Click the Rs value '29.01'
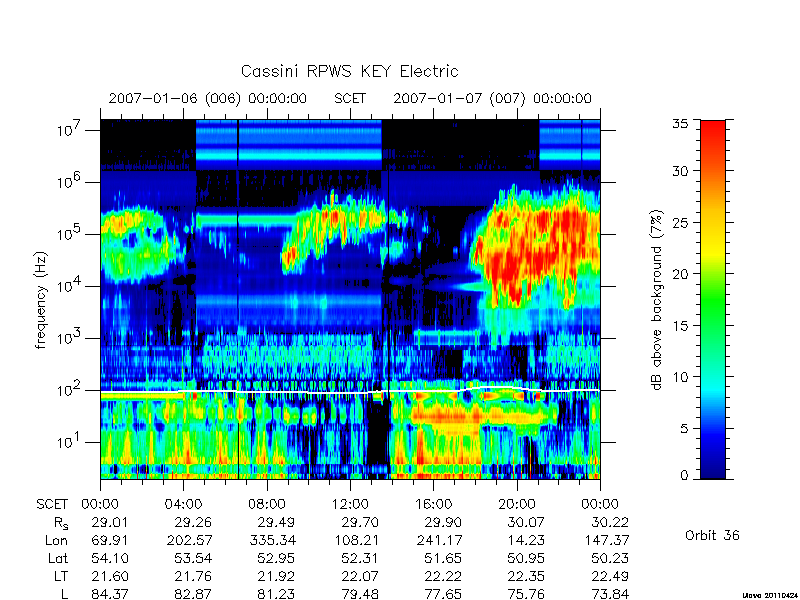800x600 pixels. click(110, 522)
